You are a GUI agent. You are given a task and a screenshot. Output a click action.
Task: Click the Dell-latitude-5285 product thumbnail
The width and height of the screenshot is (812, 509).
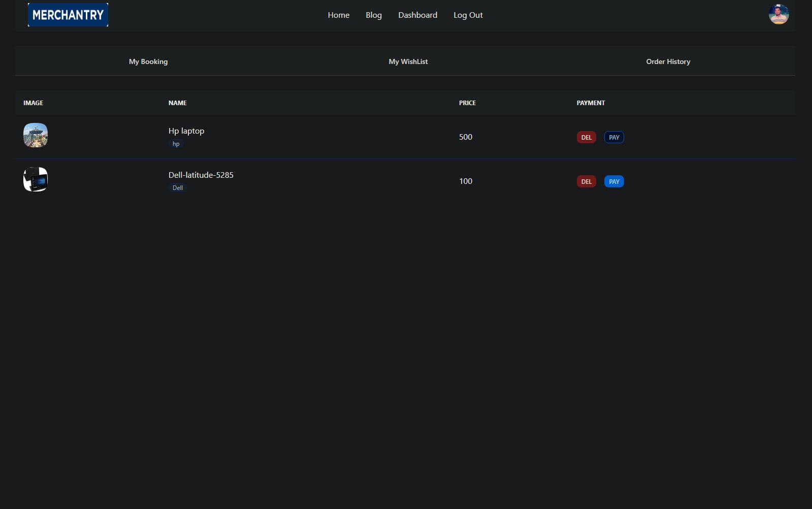tap(36, 179)
